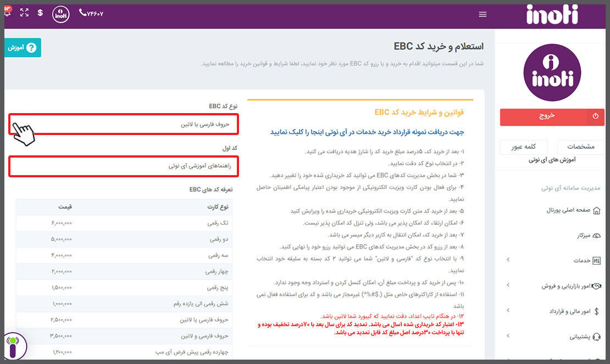Viewport: 610px width, 364px height.
Task: Click the مدیریت سامانه آی نوتی sidebar heading
Action: pos(571,188)
